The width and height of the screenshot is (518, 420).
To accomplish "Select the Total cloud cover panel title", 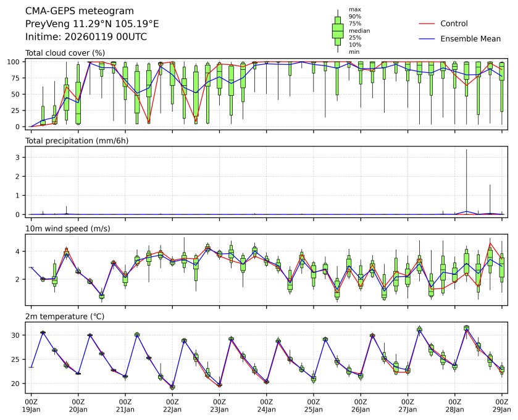I will (65, 53).
